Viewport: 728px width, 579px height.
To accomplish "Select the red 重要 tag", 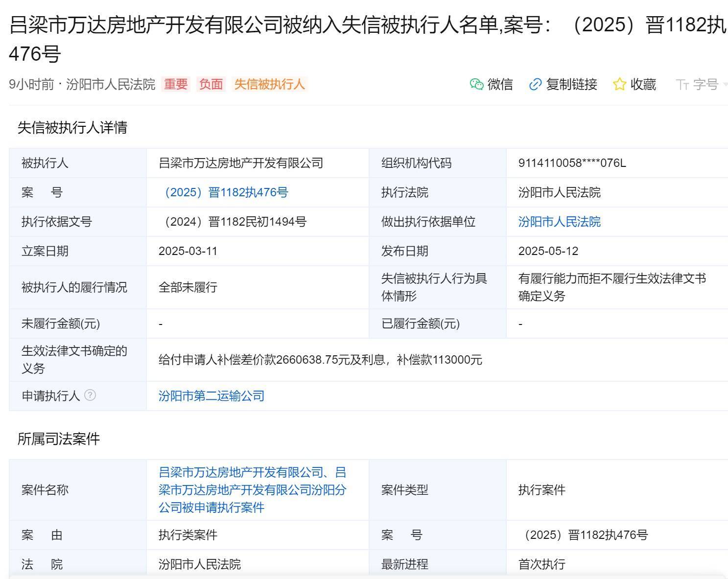I will point(176,84).
